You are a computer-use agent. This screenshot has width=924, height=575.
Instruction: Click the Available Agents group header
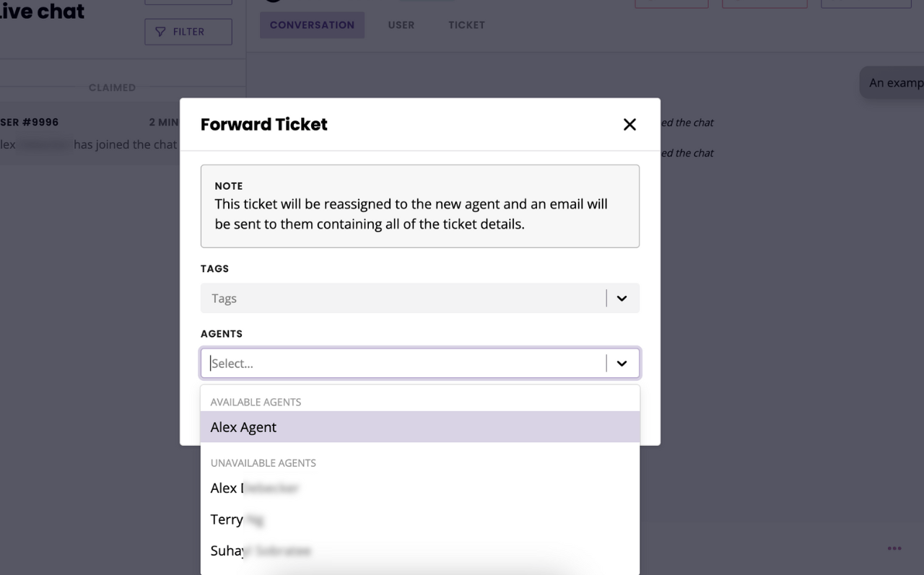click(x=256, y=402)
